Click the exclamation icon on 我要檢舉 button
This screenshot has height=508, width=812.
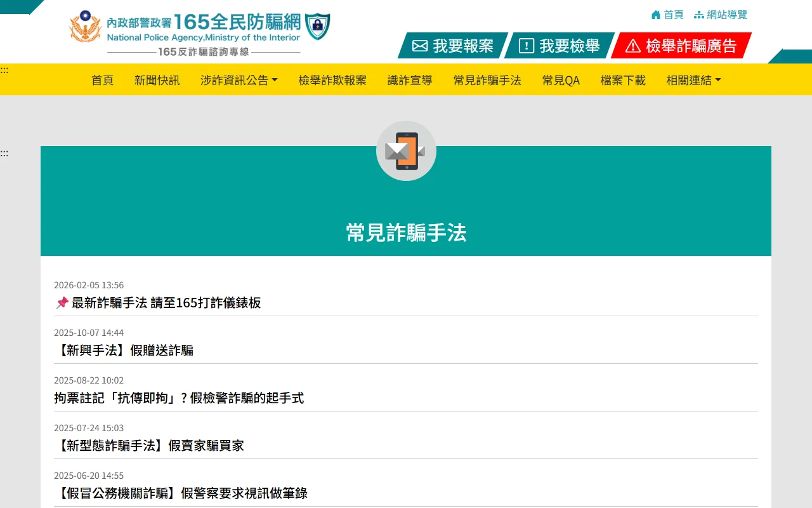tap(527, 46)
